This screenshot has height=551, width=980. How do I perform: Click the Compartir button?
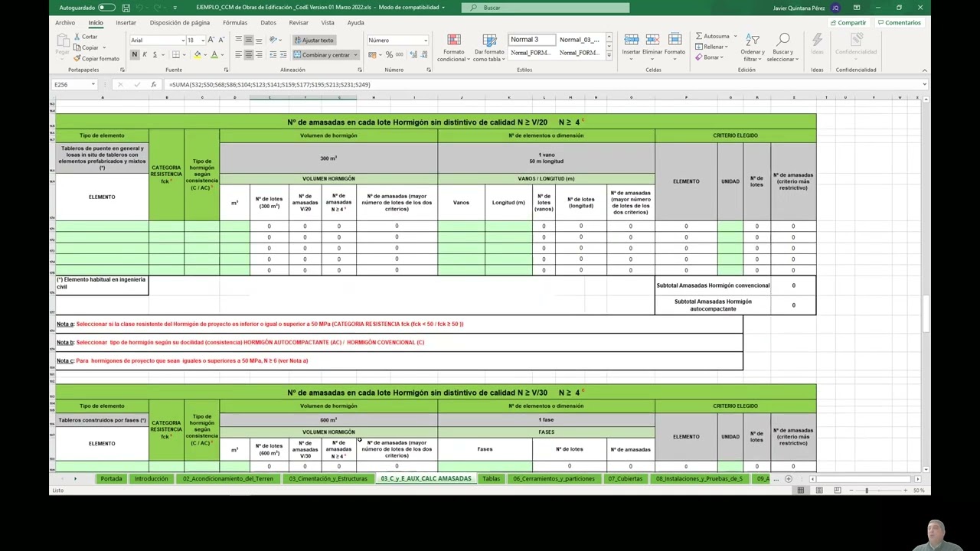coord(848,23)
